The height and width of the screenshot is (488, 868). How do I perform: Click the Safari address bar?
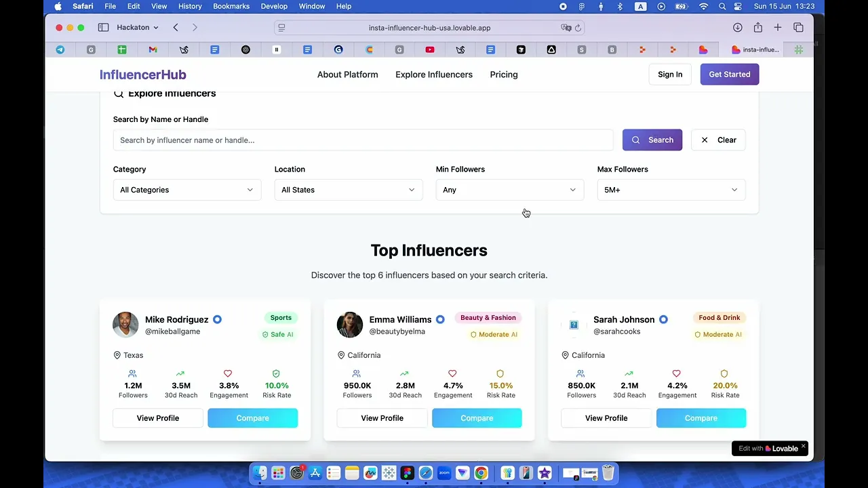pos(429,28)
